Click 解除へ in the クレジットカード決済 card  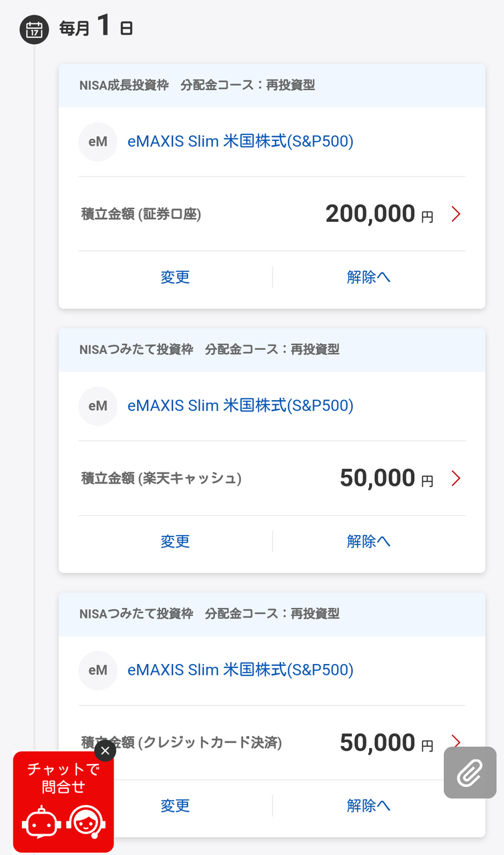tap(368, 806)
